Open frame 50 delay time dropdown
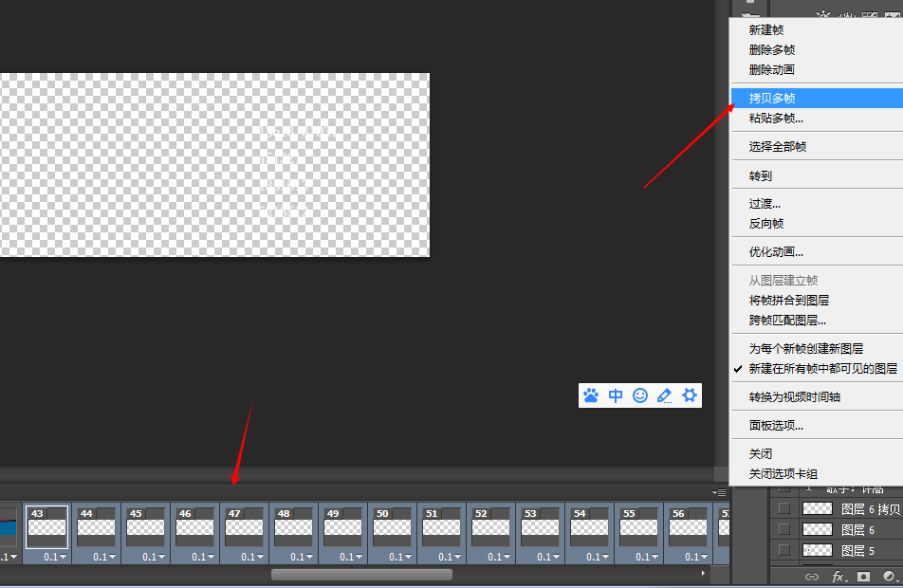The image size is (903, 588). coord(401,557)
